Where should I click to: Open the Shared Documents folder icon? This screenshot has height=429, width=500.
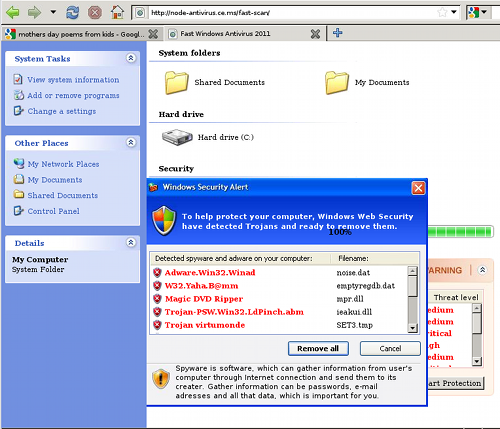[177, 83]
